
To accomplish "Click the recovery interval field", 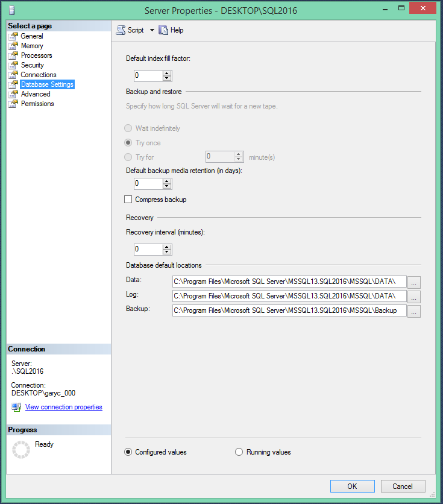I will (148, 249).
